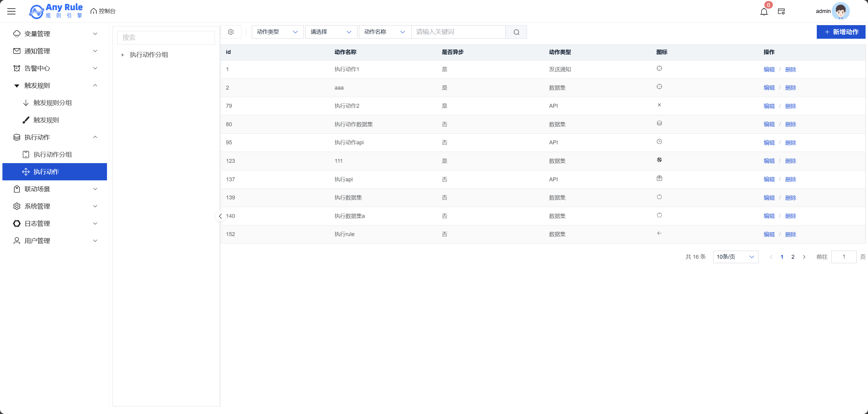Open the 10条/页 page size dropdown
The width and height of the screenshot is (868, 414).
click(735, 257)
